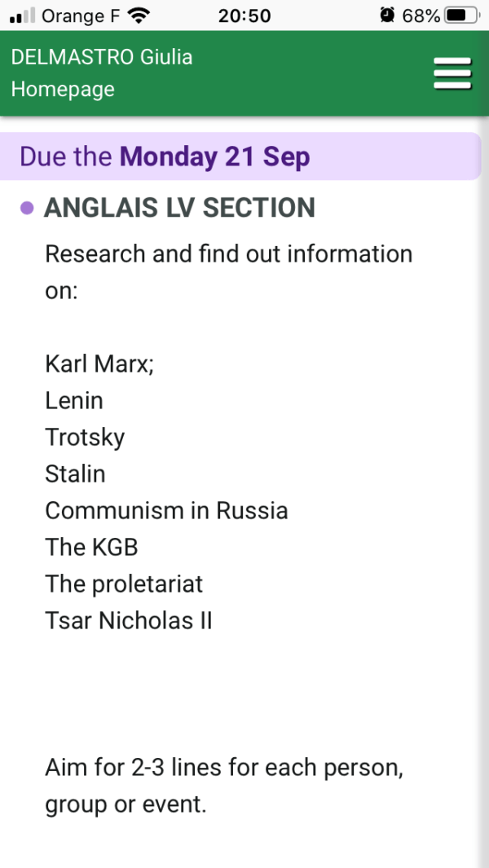This screenshot has height=868, width=489.
Task: Tap the 20:50 clock in status bar
Action: tap(244, 15)
